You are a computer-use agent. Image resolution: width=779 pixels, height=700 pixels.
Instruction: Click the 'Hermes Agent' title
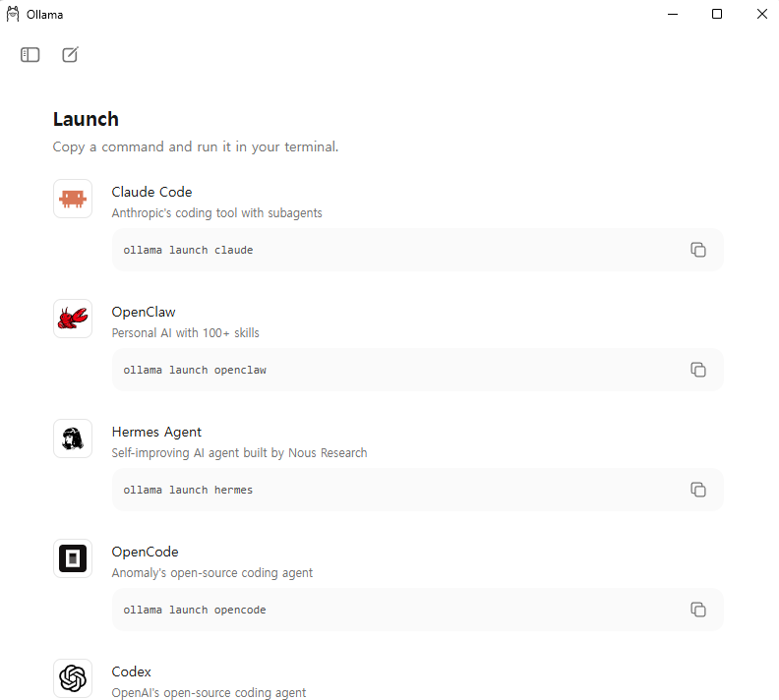pos(156,433)
